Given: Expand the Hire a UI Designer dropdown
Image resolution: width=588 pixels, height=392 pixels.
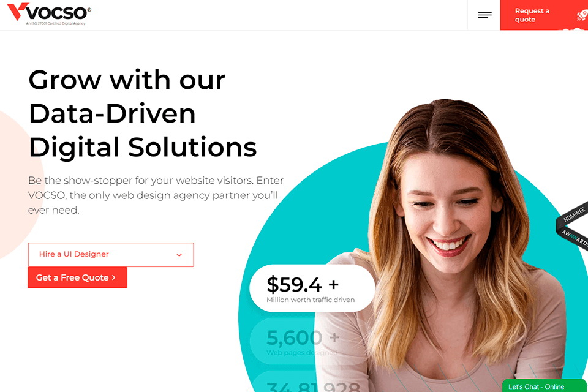Looking at the screenshot, I should pos(111,255).
